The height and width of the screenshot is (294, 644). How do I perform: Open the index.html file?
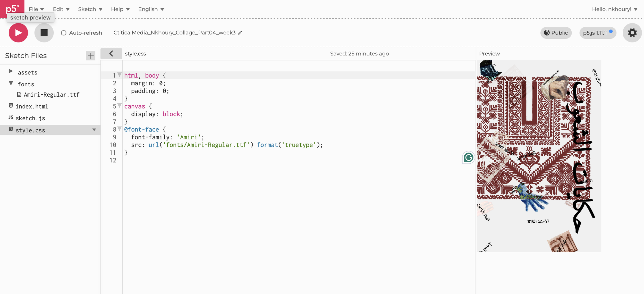click(x=32, y=106)
